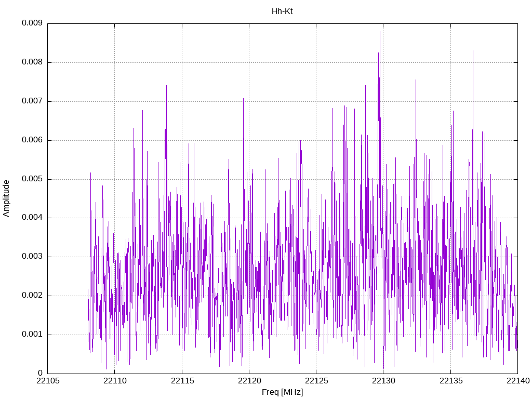
Task: Click the x-axis tick label 22115
Action: [182, 381]
